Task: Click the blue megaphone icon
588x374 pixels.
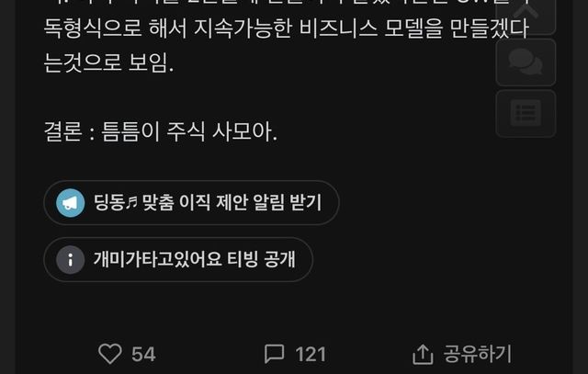Action: [x=71, y=203]
